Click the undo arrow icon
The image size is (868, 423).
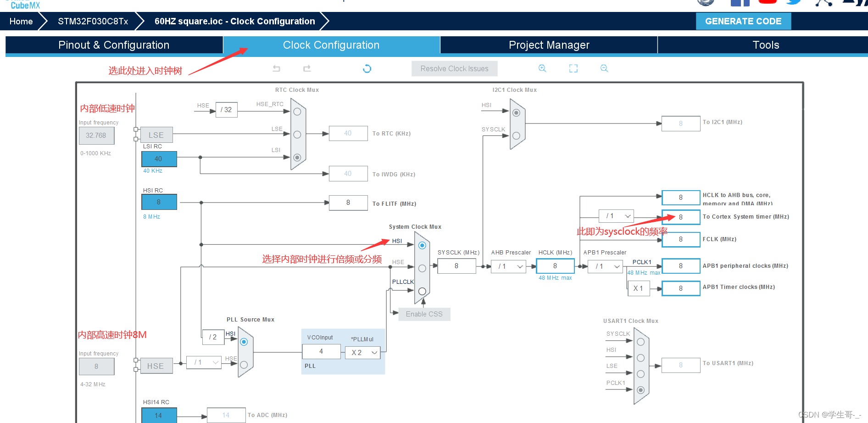pyautogui.click(x=276, y=68)
